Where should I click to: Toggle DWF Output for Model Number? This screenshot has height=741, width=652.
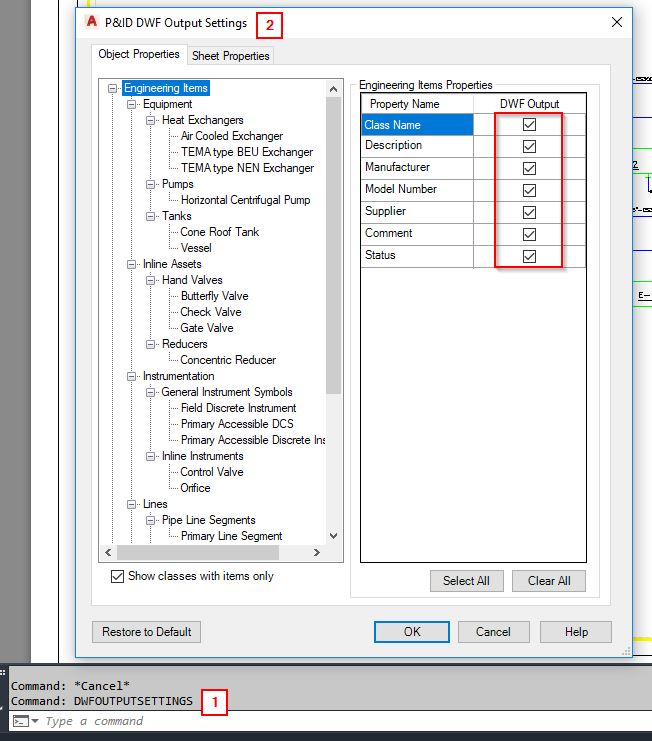[x=529, y=190]
